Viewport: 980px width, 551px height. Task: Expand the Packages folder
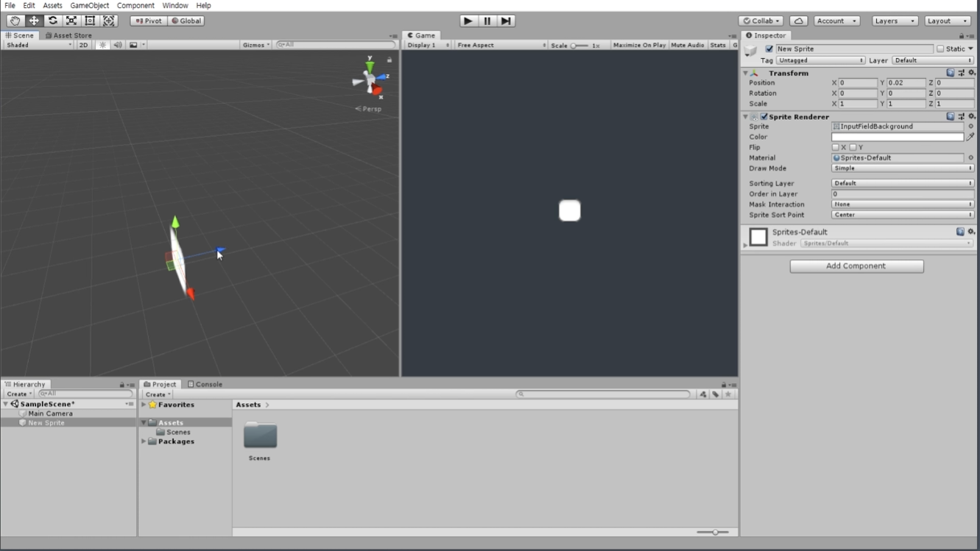pos(144,441)
